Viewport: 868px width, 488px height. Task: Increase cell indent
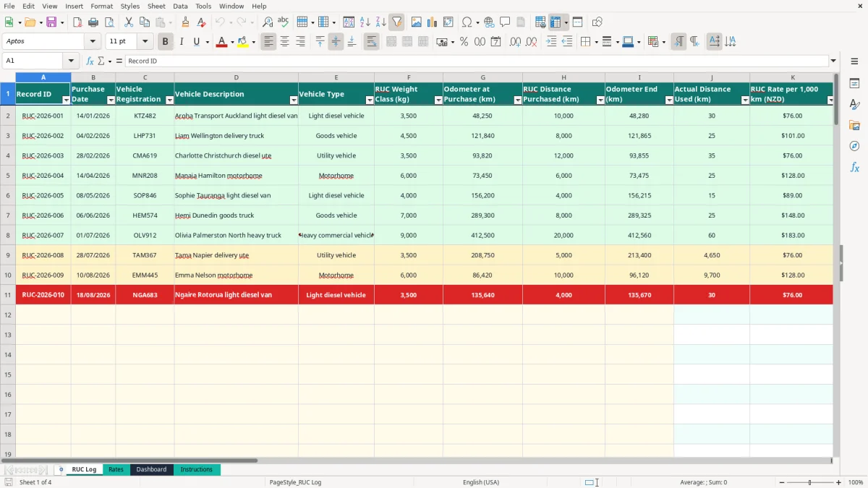point(551,42)
